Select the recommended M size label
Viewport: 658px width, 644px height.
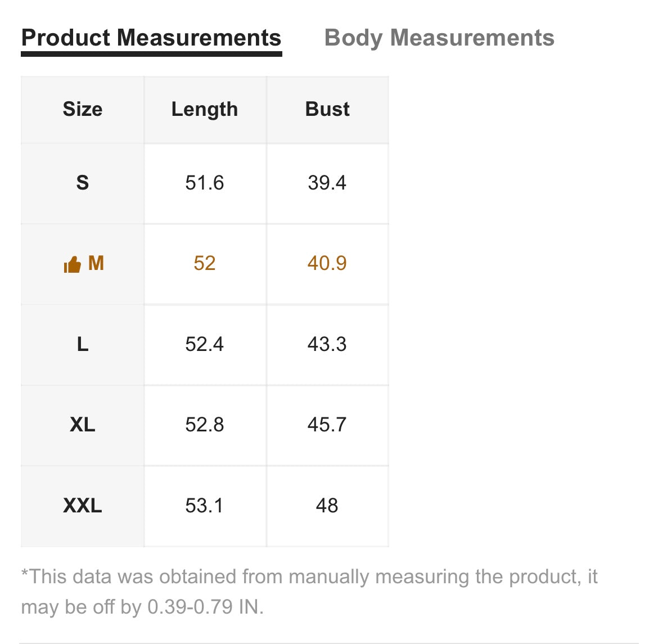click(x=96, y=264)
